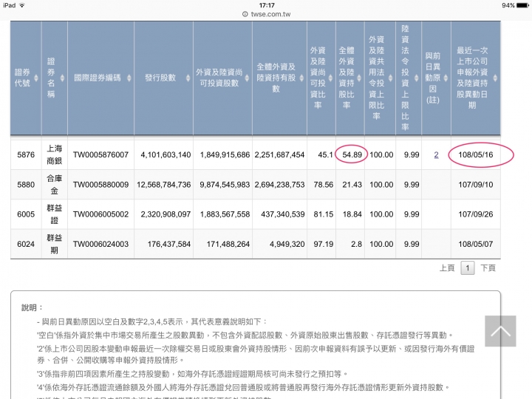Select date 107/09/26
The image size is (532, 399).
click(476, 214)
